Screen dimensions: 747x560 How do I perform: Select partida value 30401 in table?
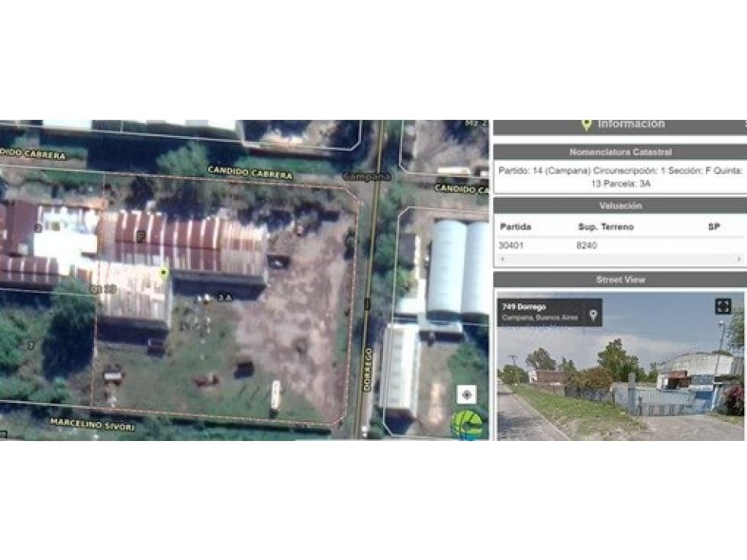(x=512, y=246)
